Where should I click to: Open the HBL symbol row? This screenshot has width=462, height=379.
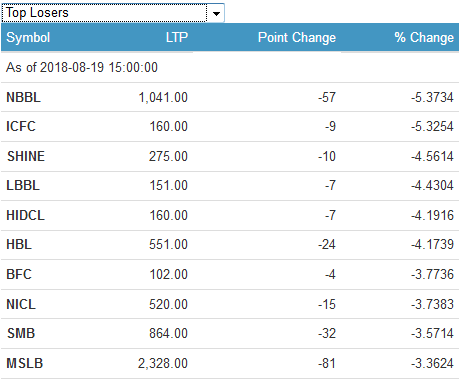click(x=230, y=245)
